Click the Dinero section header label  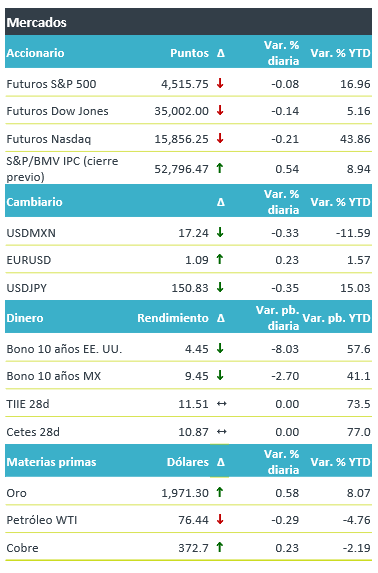25,318
